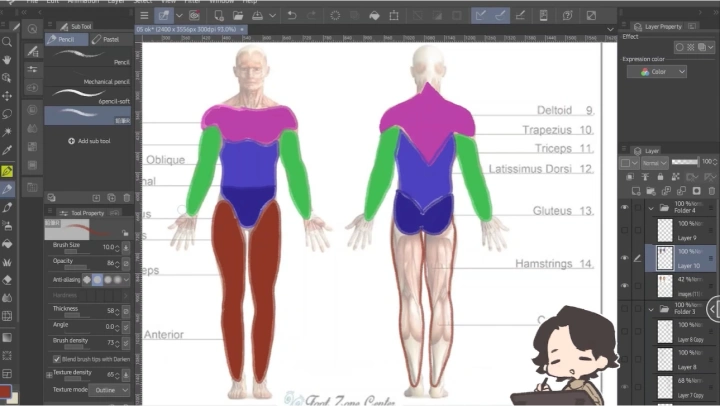Click Add sub tool button
Screen dimensions: 720x406
(89, 141)
